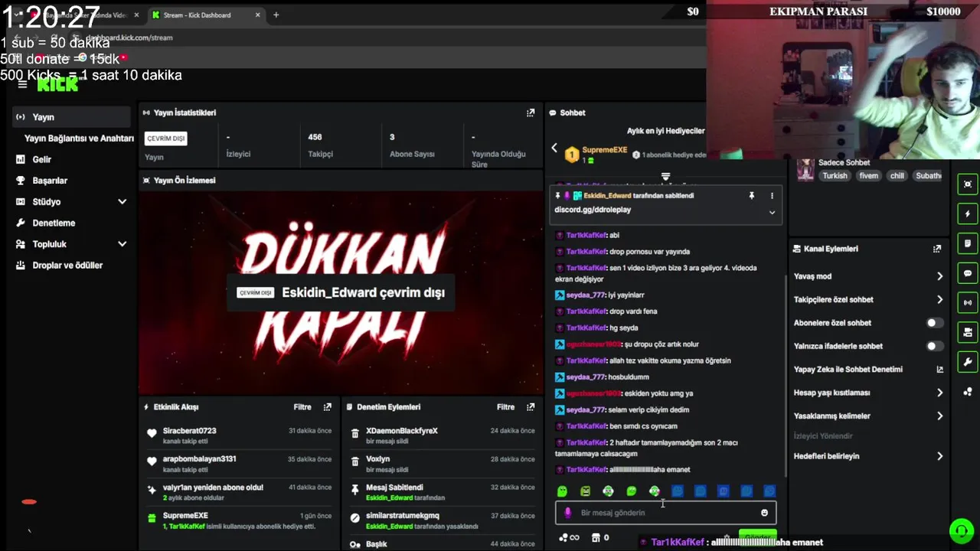980x551 pixels.
Task: Click the chill stream tag
Action: coord(897,176)
